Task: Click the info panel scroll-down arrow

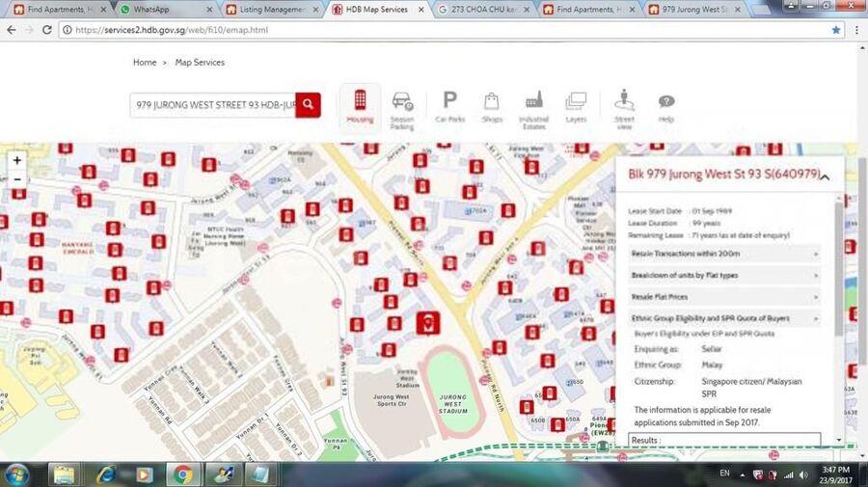Action: click(x=839, y=440)
